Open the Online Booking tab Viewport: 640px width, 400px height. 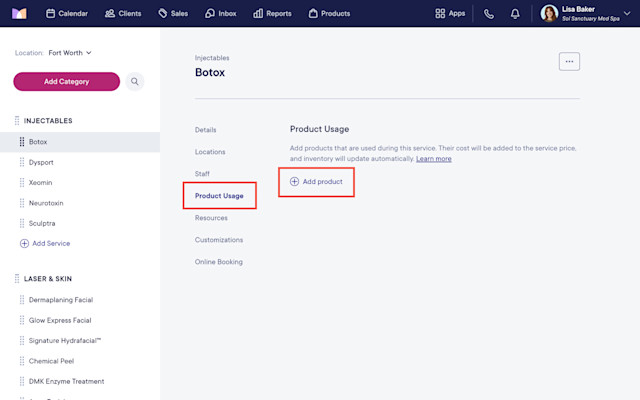219,262
